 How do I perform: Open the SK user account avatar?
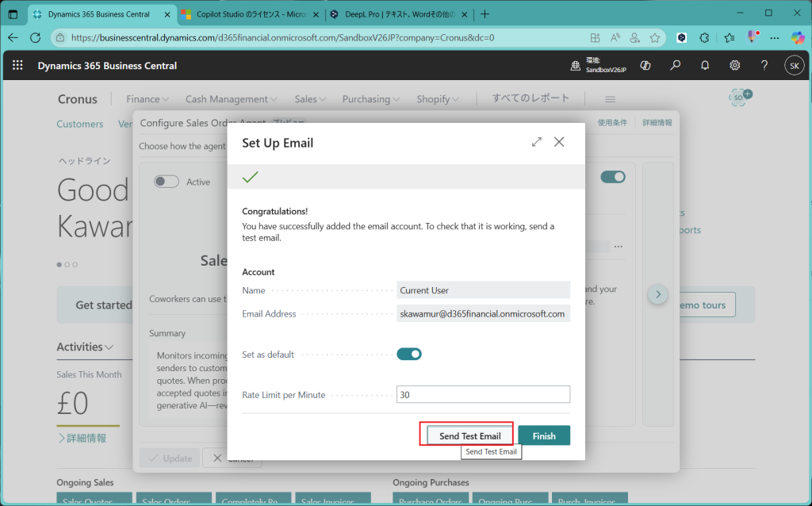coord(795,66)
